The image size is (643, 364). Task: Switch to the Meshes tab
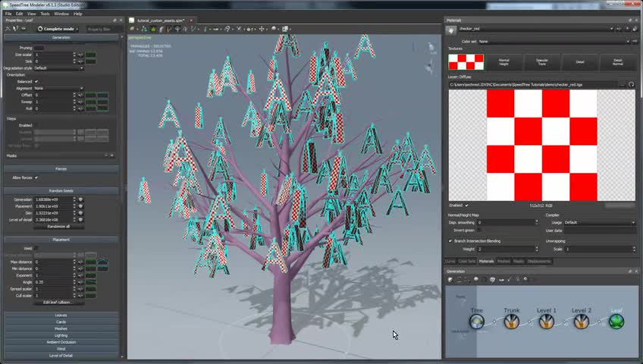click(503, 261)
